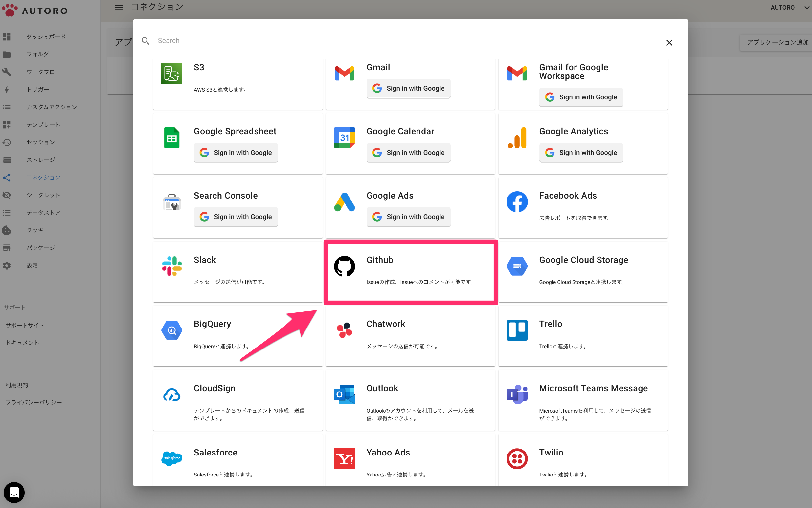The image size is (812, 508).
Task: Click the S3 service icon
Action: (x=171, y=73)
